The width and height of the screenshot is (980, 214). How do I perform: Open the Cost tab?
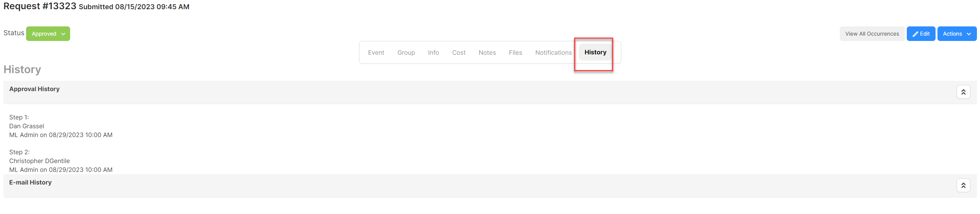[459, 52]
